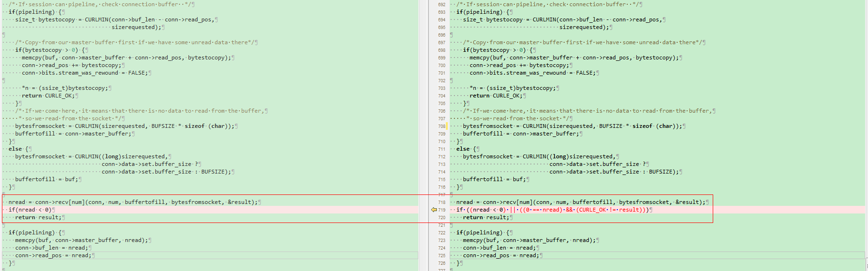
Task: Click line number 725 in the gutter
Action: [x=442, y=255]
